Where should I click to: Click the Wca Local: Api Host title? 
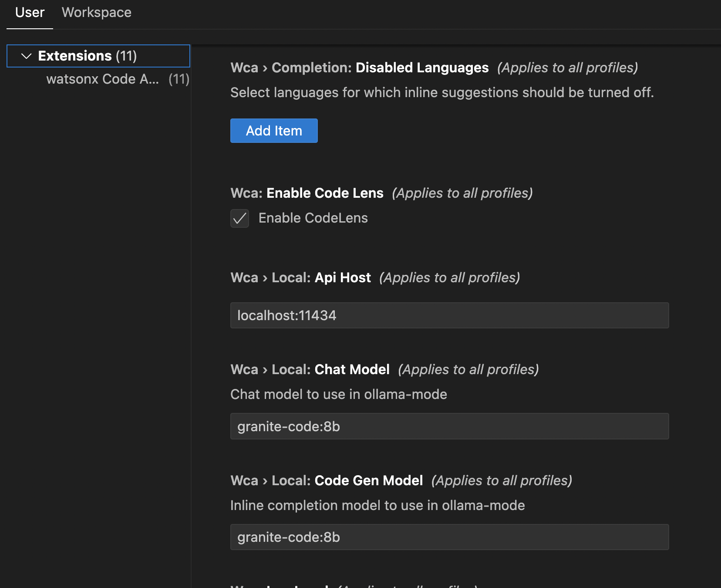(301, 278)
